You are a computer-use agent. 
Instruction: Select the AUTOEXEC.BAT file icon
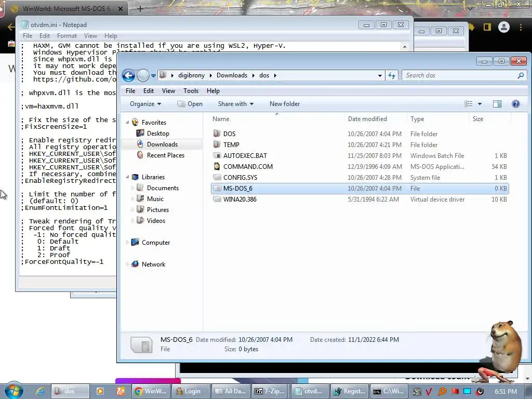click(x=217, y=155)
